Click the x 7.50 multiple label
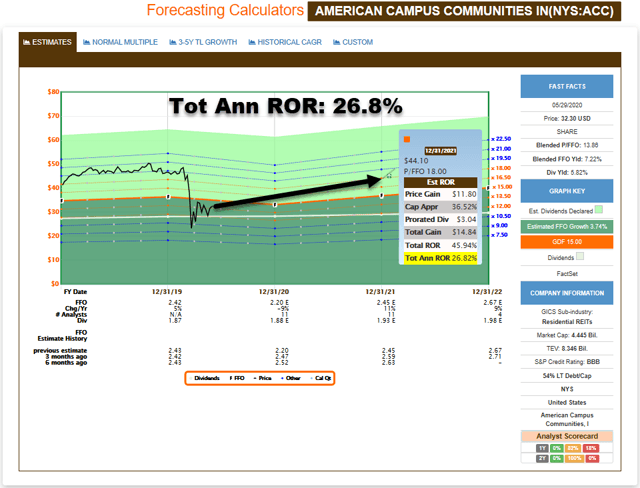 [499, 235]
